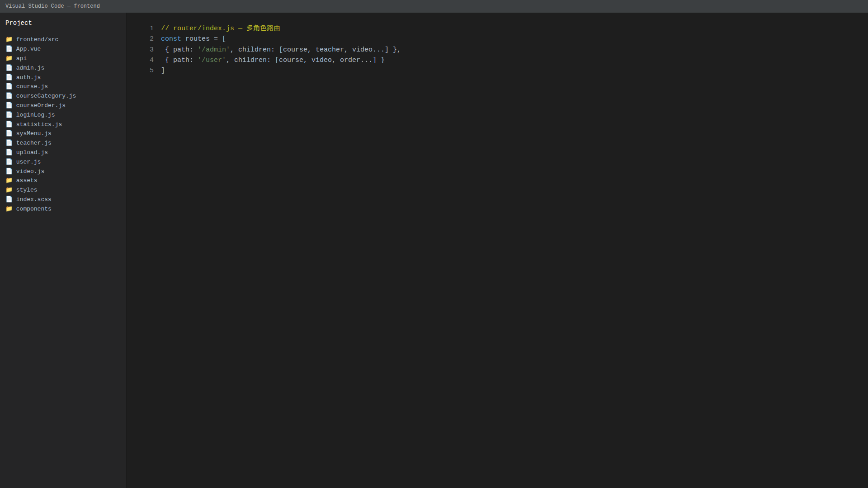868x488 pixels.
Task: Expand the components folder label
Action: point(34,209)
